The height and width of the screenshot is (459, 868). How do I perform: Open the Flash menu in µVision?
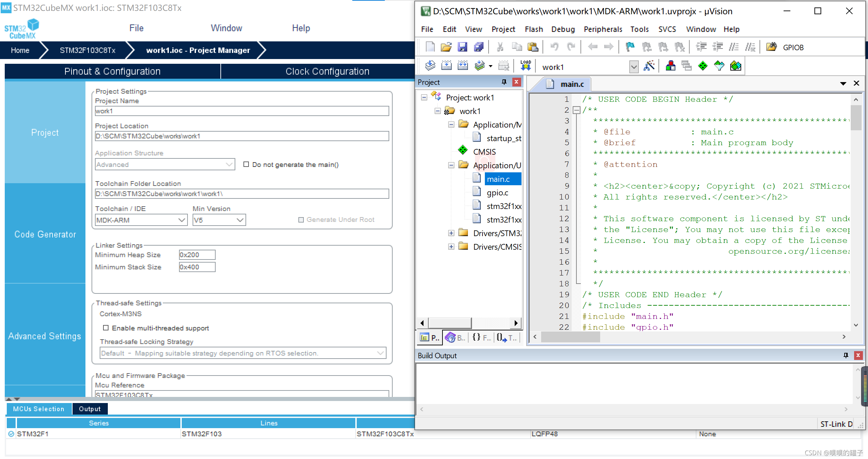534,29
